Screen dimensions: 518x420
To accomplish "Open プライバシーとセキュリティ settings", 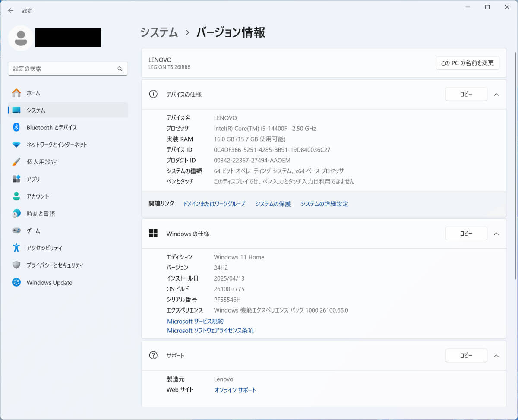I will (68, 265).
